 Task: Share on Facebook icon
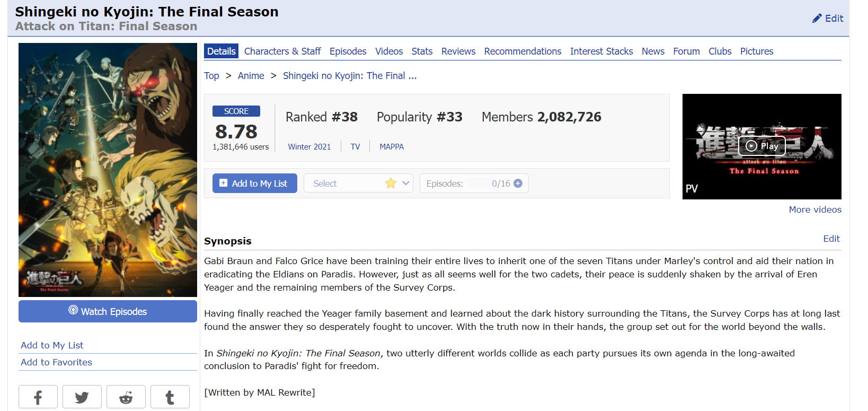(38, 397)
